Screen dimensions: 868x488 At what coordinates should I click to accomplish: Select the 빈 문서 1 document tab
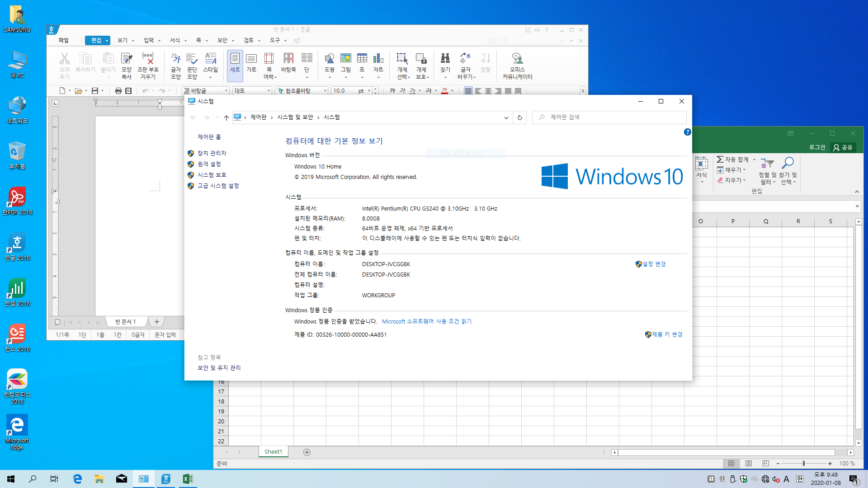(x=125, y=322)
